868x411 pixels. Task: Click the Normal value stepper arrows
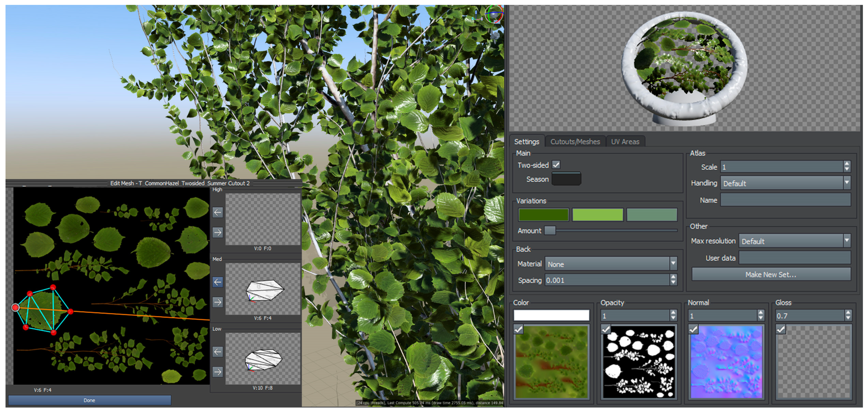coord(761,315)
